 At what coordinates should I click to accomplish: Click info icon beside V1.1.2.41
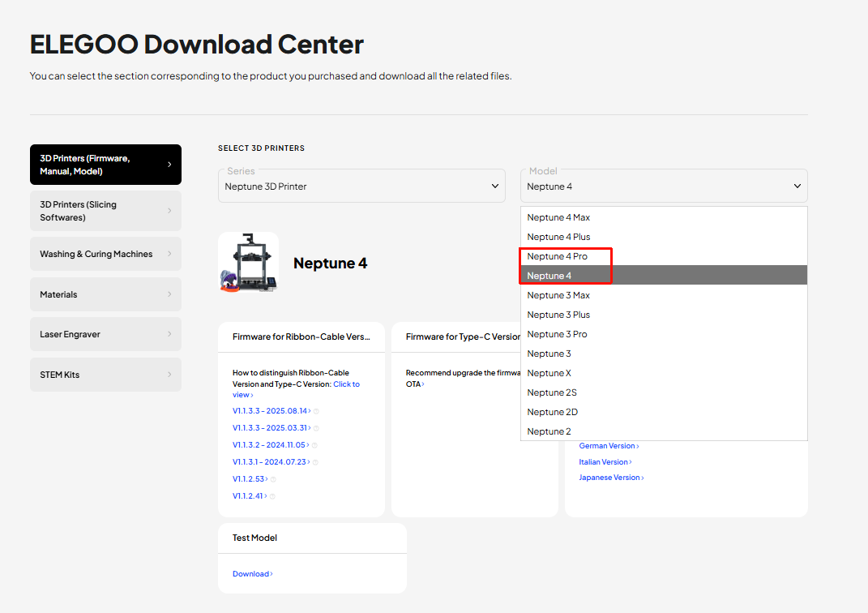tap(273, 496)
